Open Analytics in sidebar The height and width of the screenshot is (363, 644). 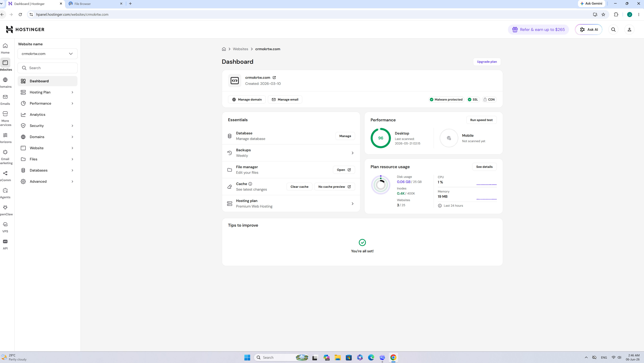point(47,115)
